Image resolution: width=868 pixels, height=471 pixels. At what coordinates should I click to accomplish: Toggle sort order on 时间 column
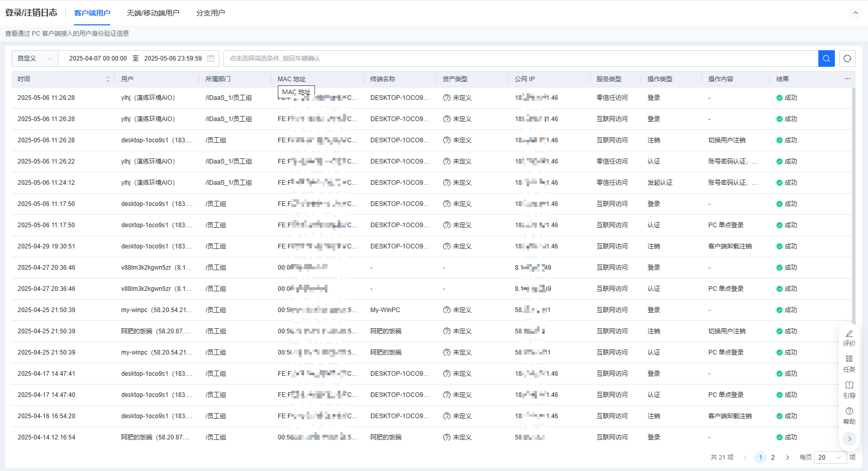(108, 79)
